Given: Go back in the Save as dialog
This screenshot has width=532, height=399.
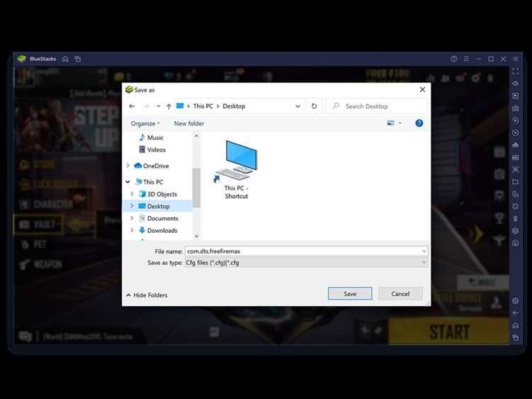Looking at the screenshot, I should [132, 106].
